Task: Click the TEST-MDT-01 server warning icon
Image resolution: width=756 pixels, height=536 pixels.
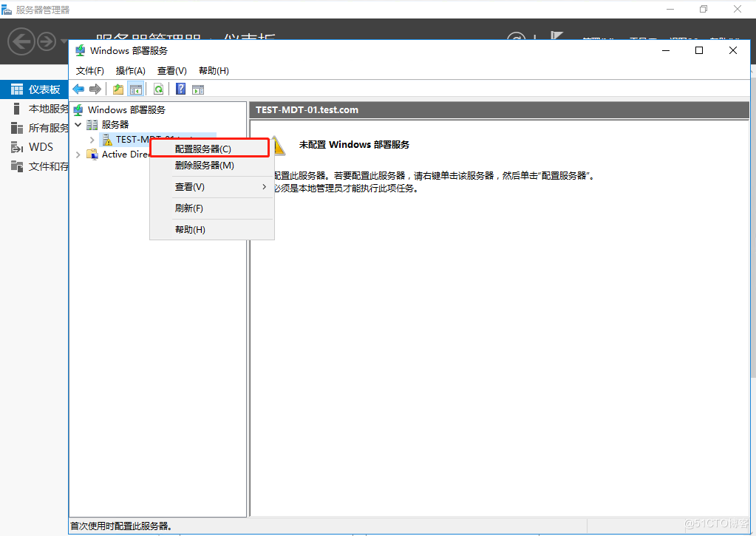Action: coord(107,140)
